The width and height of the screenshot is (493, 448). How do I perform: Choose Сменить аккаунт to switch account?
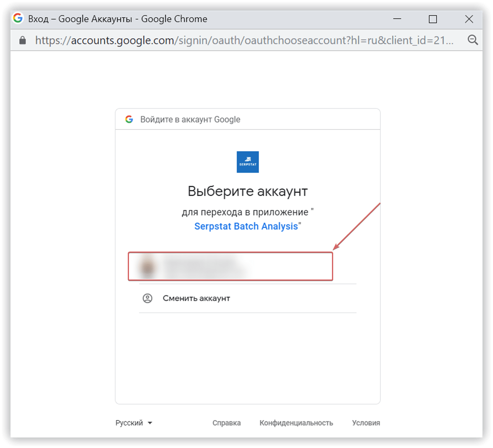pyautogui.click(x=248, y=298)
